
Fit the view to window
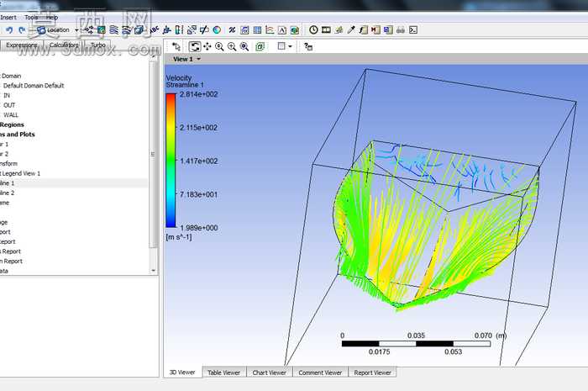pos(244,46)
